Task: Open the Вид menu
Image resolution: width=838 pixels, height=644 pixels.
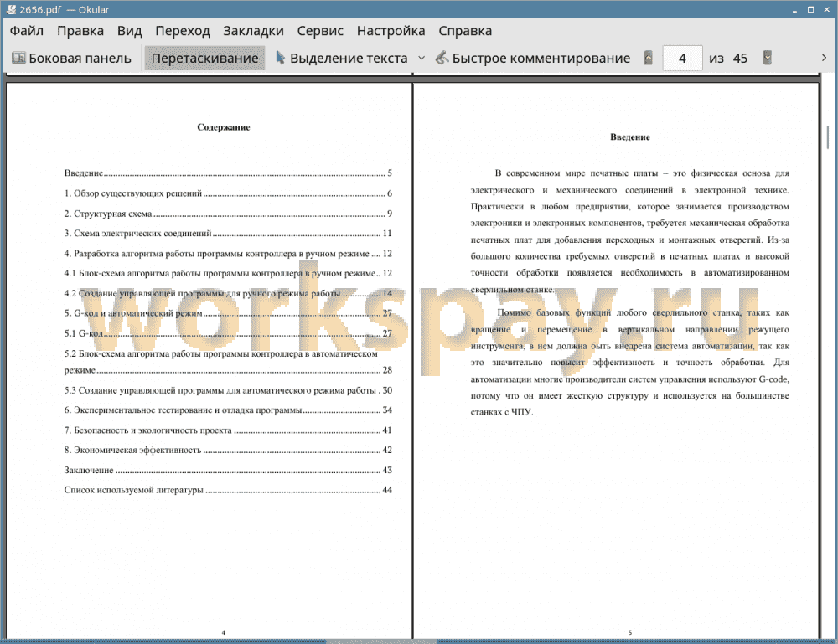Action: 129,31
